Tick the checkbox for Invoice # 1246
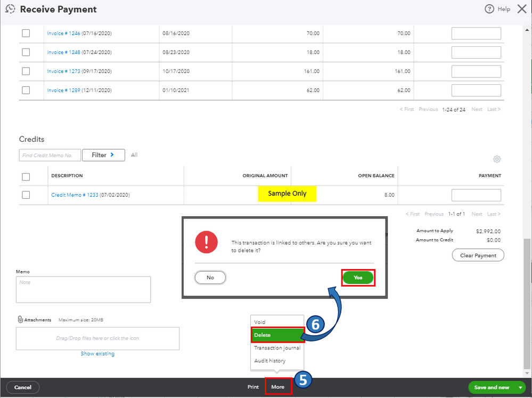Viewport: 532px width, 398px height. click(26, 33)
